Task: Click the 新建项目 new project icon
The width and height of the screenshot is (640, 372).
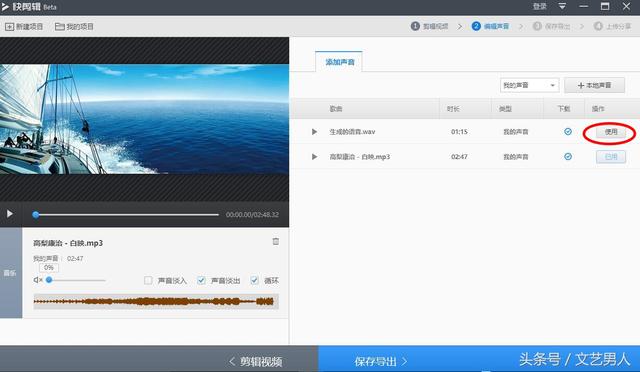Action: pyautogui.click(x=9, y=27)
